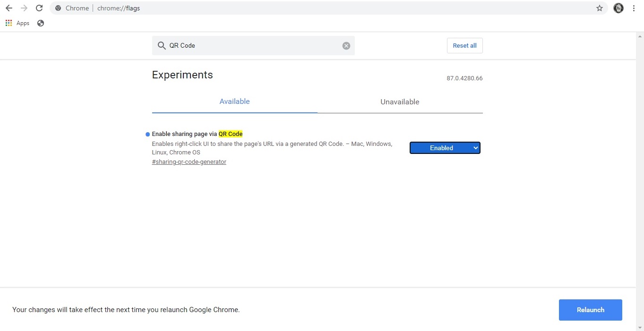The image size is (644, 331).
Task: Click the Reset all button
Action: click(x=464, y=45)
